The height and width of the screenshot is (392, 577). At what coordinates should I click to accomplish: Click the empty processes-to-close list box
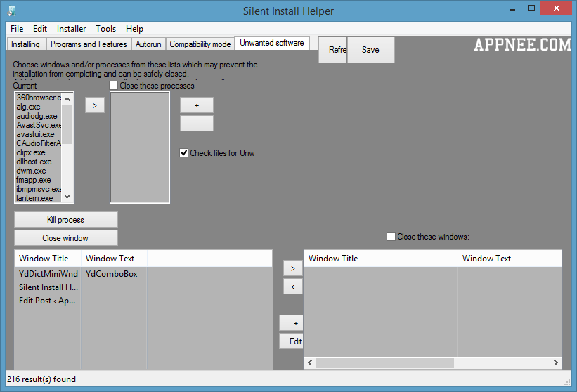coord(140,148)
